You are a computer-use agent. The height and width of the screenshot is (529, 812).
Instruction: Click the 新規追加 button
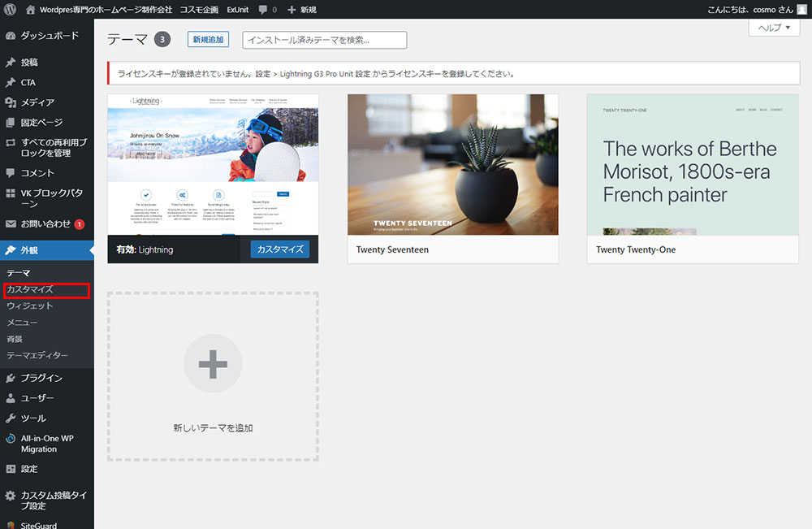click(208, 40)
